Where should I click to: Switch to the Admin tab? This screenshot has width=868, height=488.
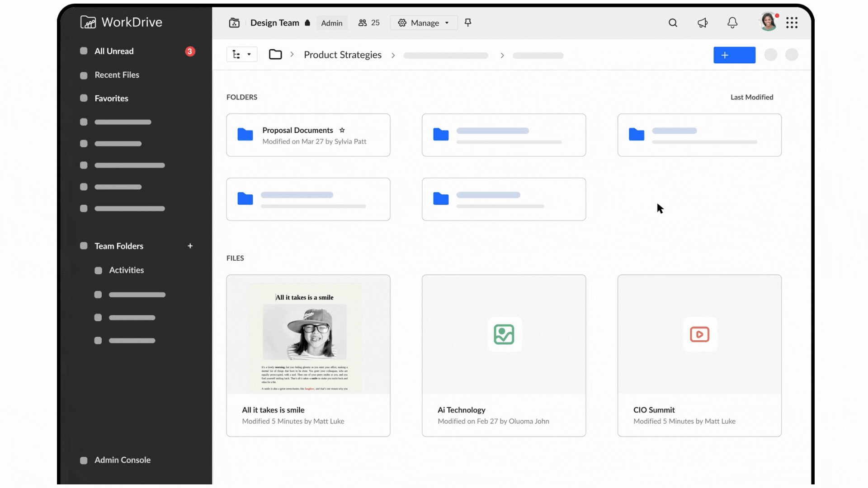332,23
